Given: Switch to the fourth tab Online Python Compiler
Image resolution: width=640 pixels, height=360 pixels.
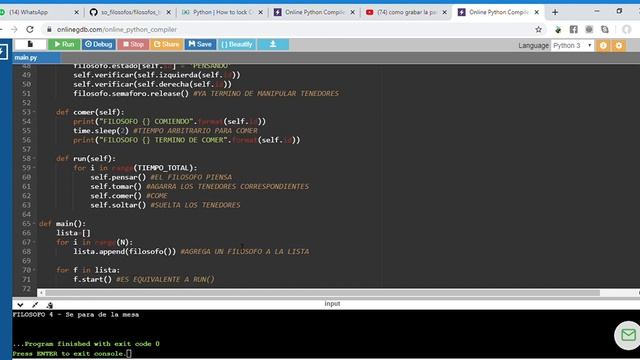Looking at the screenshot, I should click(x=314, y=12).
